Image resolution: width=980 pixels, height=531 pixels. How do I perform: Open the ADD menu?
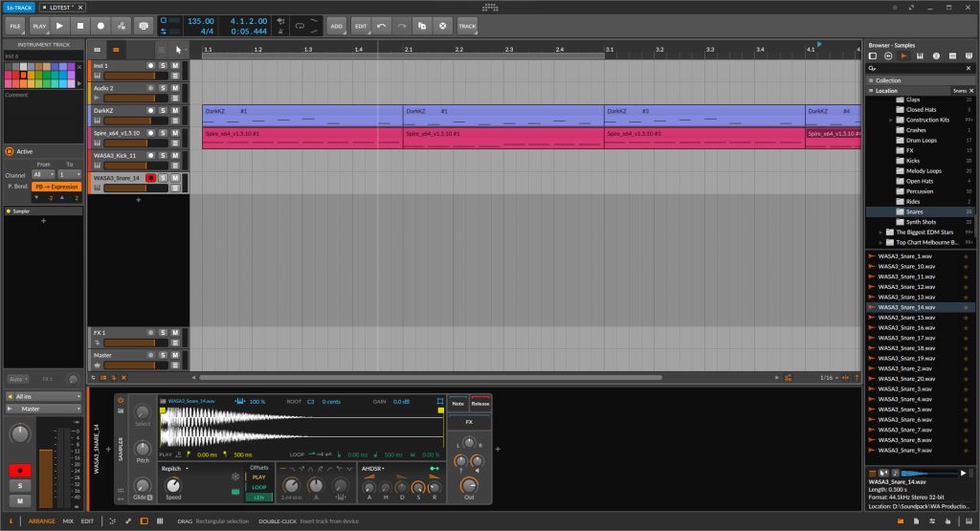click(336, 26)
